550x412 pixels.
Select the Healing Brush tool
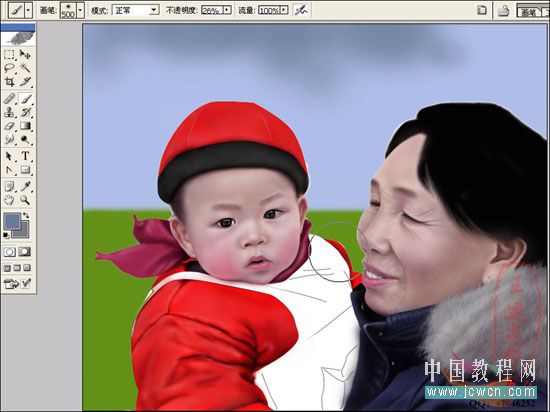click(x=9, y=99)
